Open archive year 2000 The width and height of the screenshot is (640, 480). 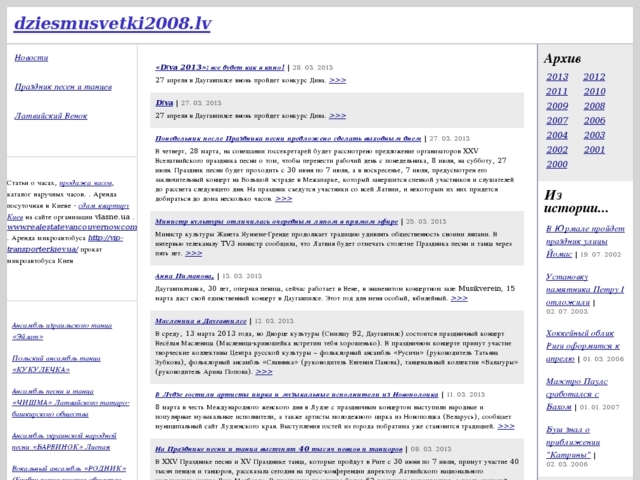pyautogui.click(x=557, y=164)
